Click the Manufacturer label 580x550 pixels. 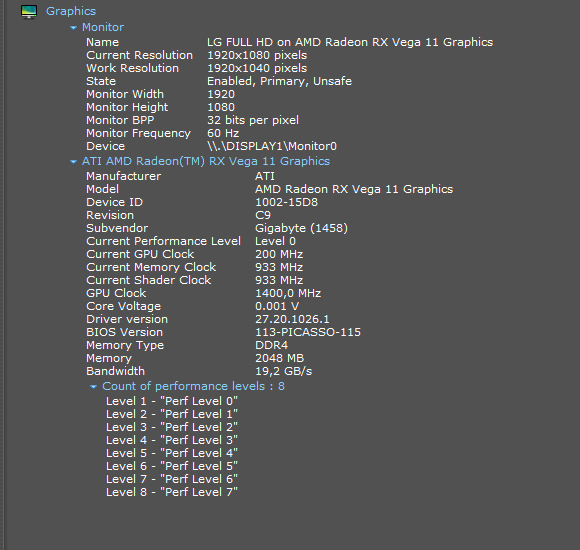click(124, 176)
